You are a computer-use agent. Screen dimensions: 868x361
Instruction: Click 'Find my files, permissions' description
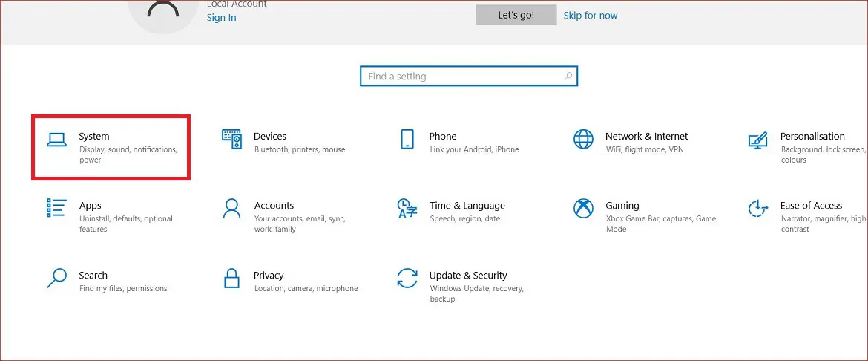tap(123, 289)
